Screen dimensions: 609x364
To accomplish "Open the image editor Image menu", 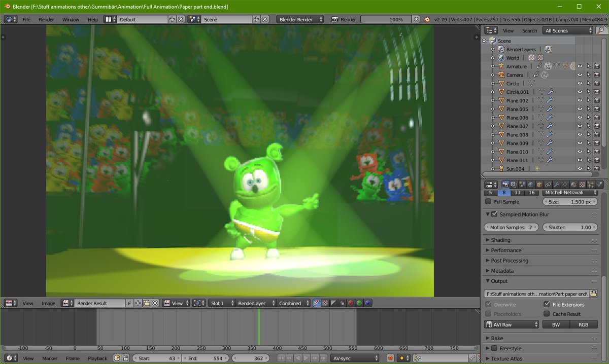I will (49, 303).
